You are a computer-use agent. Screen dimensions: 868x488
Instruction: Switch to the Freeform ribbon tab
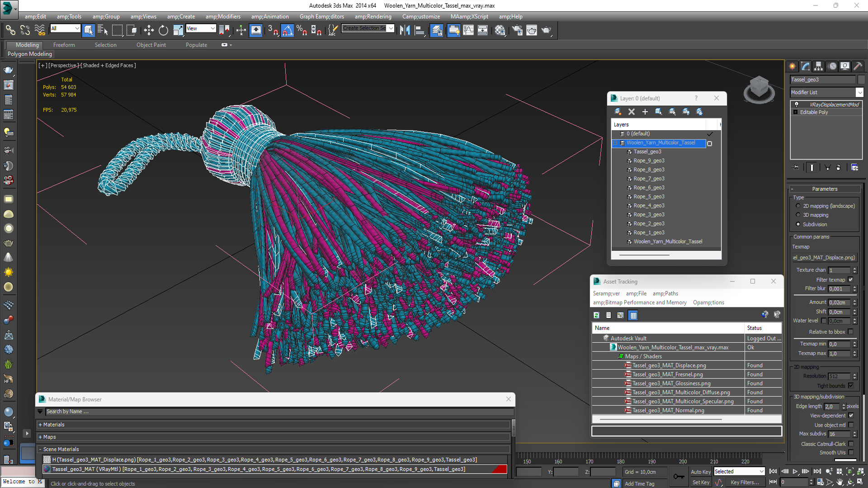click(x=64, y=45)
